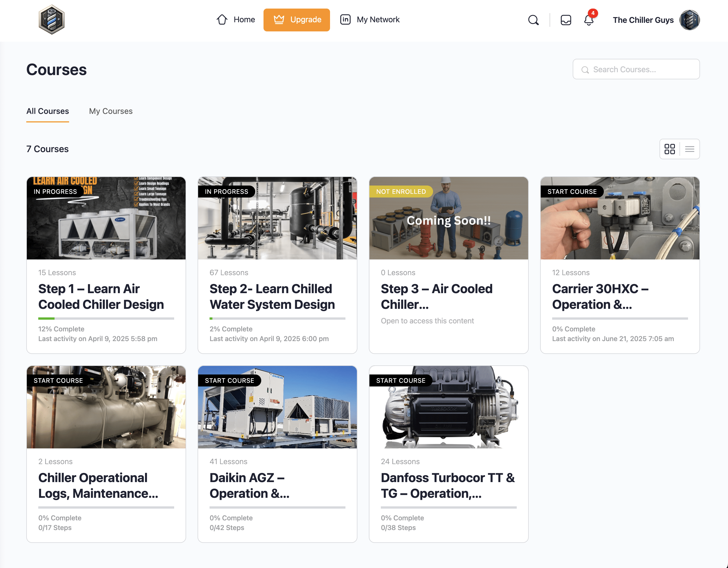Click The Chiller Guys logo icon
This screenshot has width=728, height=568.
click(51, 20)
